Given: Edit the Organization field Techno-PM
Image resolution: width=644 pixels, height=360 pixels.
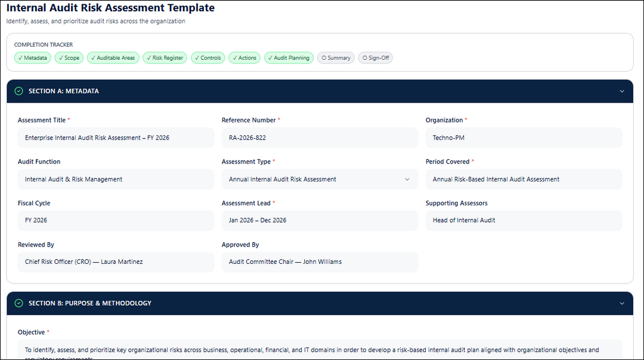Looking at the screenshot, I should click(x=524, y=138).
